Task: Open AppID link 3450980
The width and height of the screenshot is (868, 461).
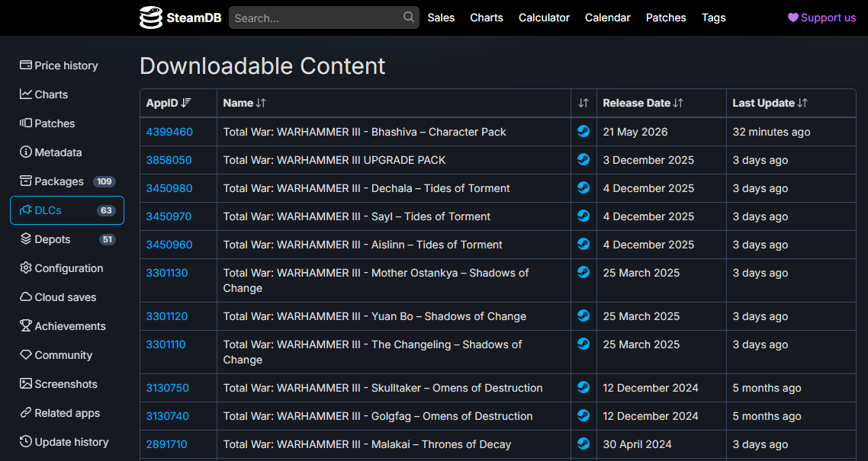Action: (169, 188)
